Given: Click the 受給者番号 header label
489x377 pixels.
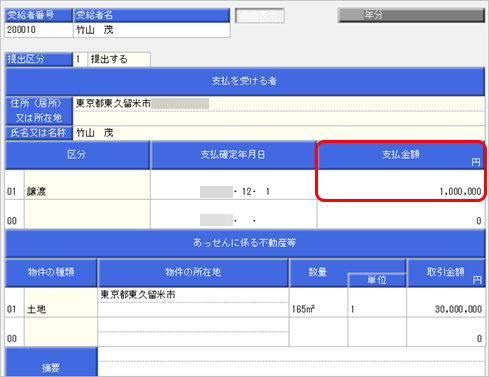Looking at the screenshot, I should 39,15.
